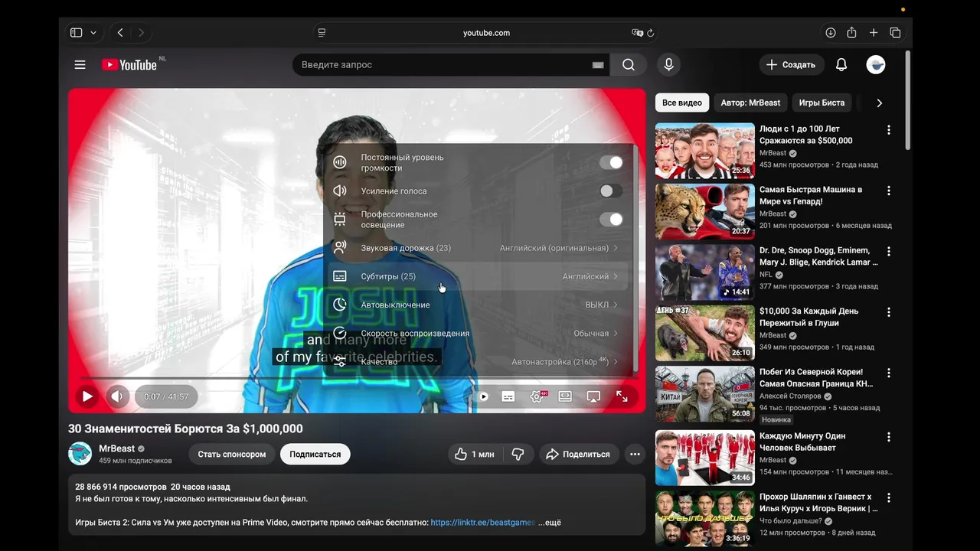Select 'Автор: MrBeast' chip
Image resolution: width=980 pixels, height=551 pixels.
point(750,103)
